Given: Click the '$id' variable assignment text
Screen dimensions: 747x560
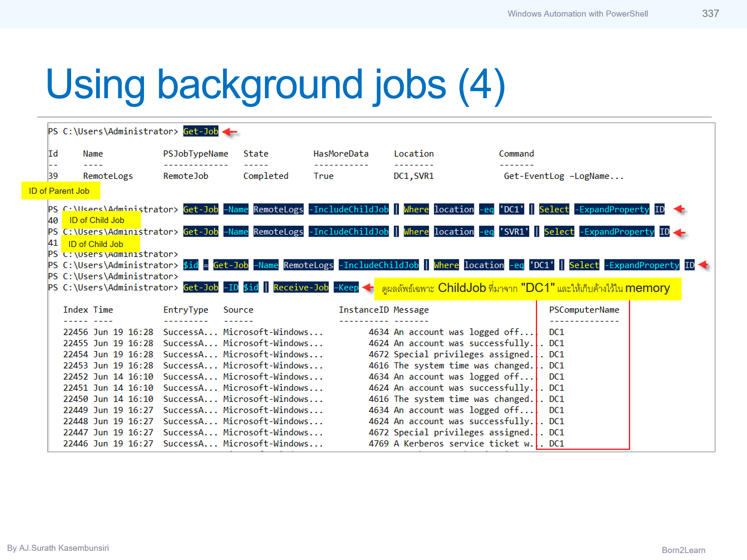Looking at the screenshot, I should click(191, 265).
